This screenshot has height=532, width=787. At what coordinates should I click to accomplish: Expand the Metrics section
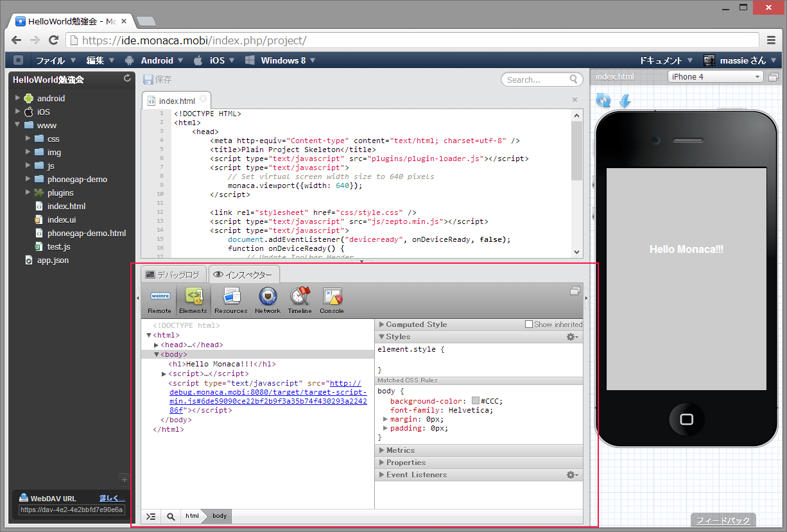pyautogui.click(x=400, y=450)
